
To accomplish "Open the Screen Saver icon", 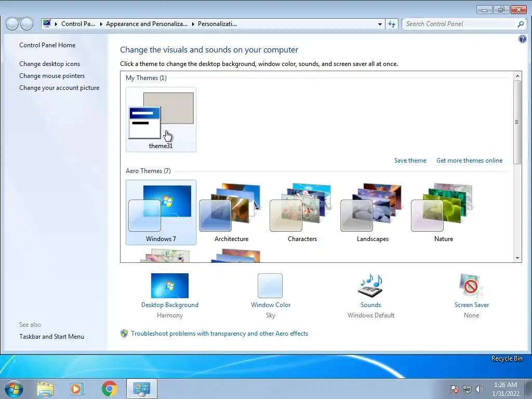I will click(x=471, y=286).
